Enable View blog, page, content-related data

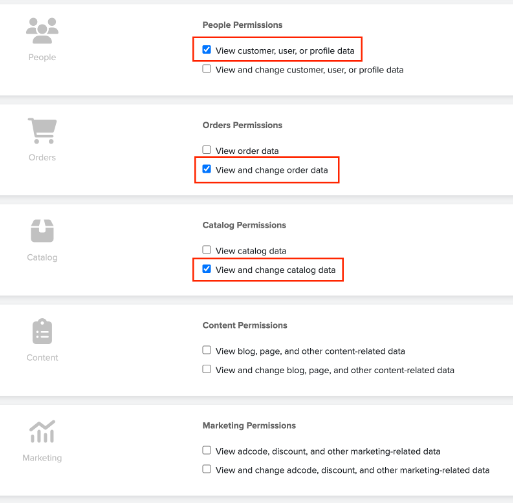click(x=207, y=350)
